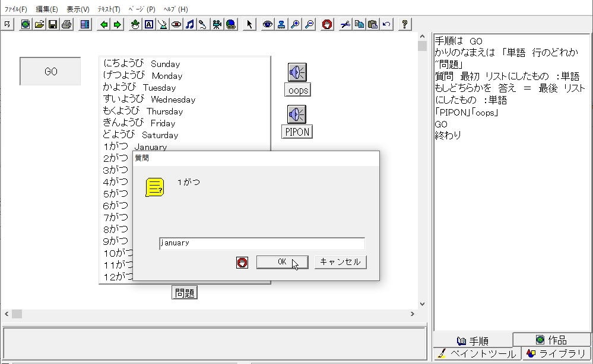Click the answer input field containing january

(x=262, y=243)
